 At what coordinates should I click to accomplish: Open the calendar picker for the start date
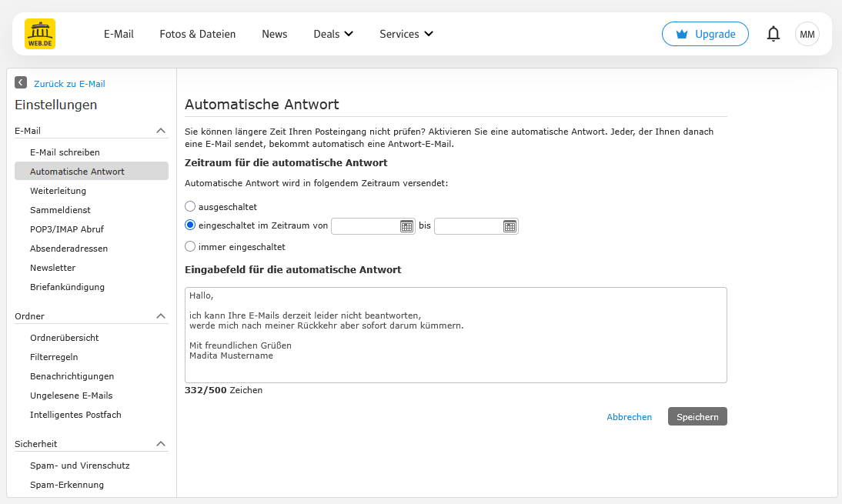point(408,225)
